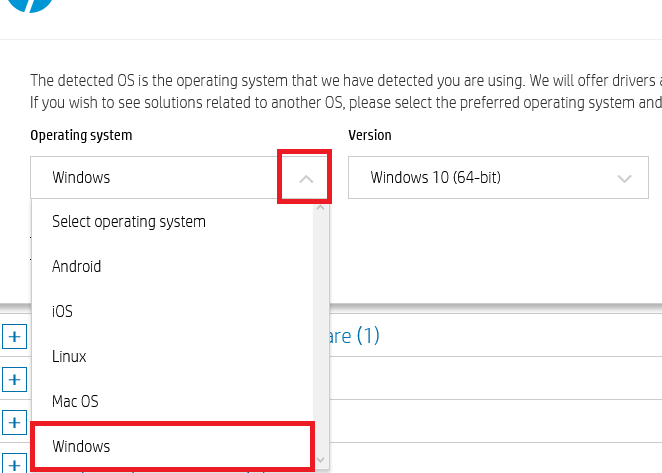
Task: Expand the first plus icon driver category
Action: [x=14, y=337]
